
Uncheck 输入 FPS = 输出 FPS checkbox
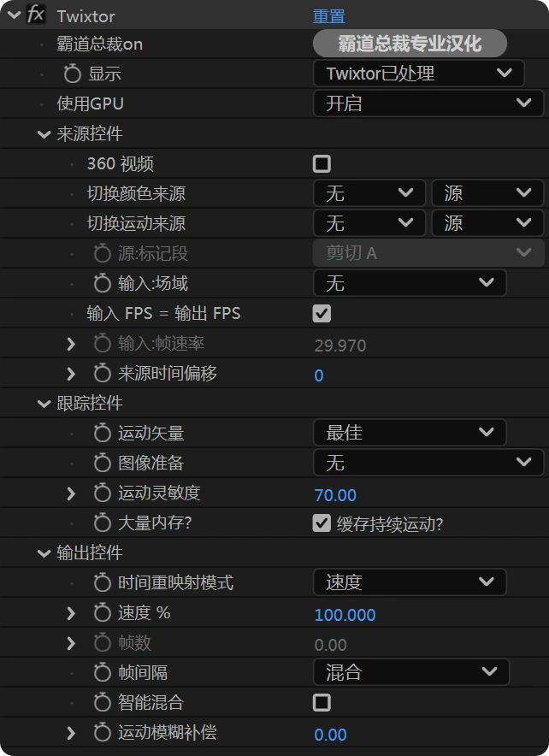tap(322, 313)
